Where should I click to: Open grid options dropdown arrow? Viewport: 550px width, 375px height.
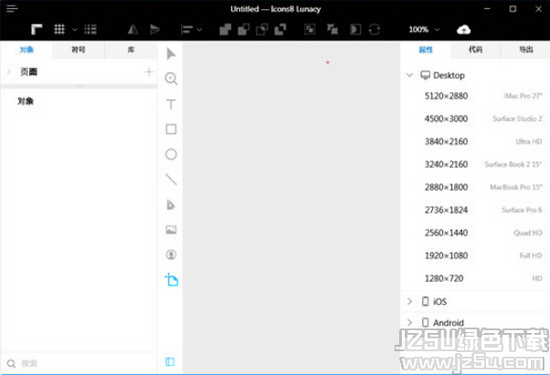click(x=75, y=30)
